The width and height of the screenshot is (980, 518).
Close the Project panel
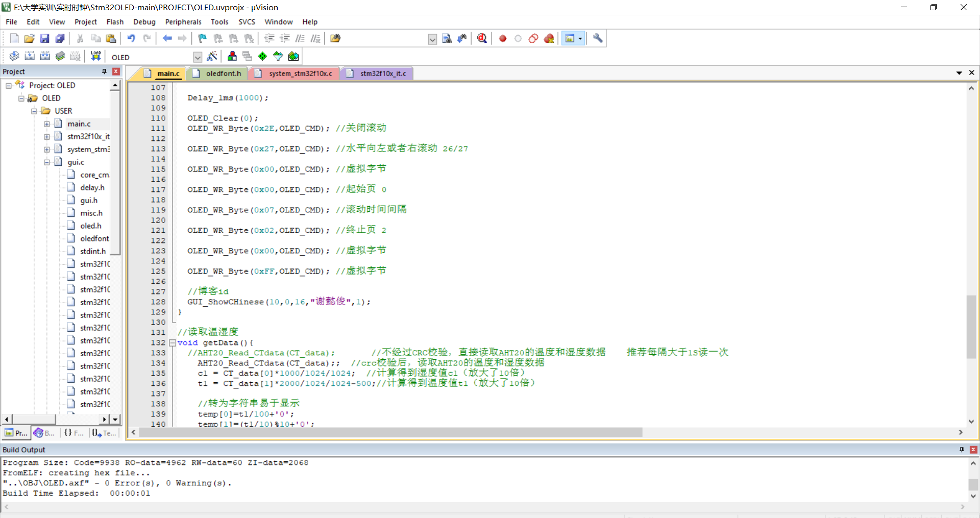pyautogui.click(x=116, y=71)
